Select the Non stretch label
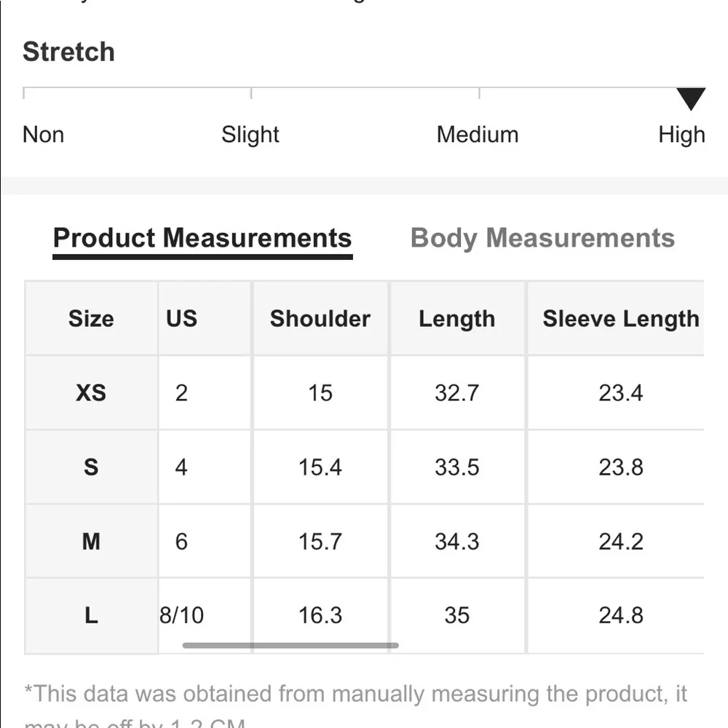This screenshot has height=728, width=728. [43, 135]
